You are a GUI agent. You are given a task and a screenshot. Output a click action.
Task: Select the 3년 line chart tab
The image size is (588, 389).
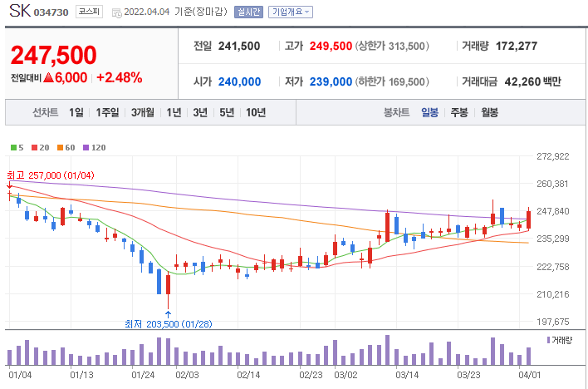point(200,112)
